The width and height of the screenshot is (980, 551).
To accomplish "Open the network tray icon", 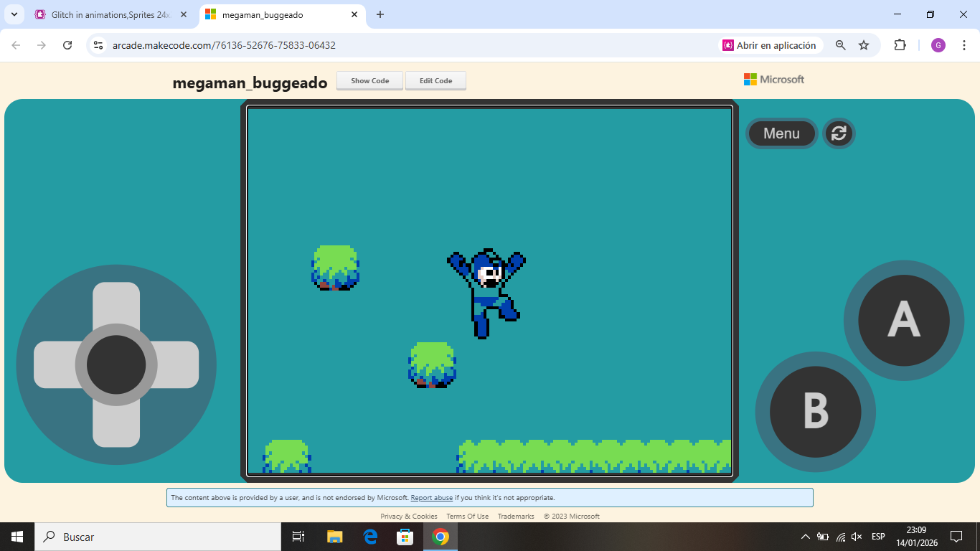I will 840,537.
